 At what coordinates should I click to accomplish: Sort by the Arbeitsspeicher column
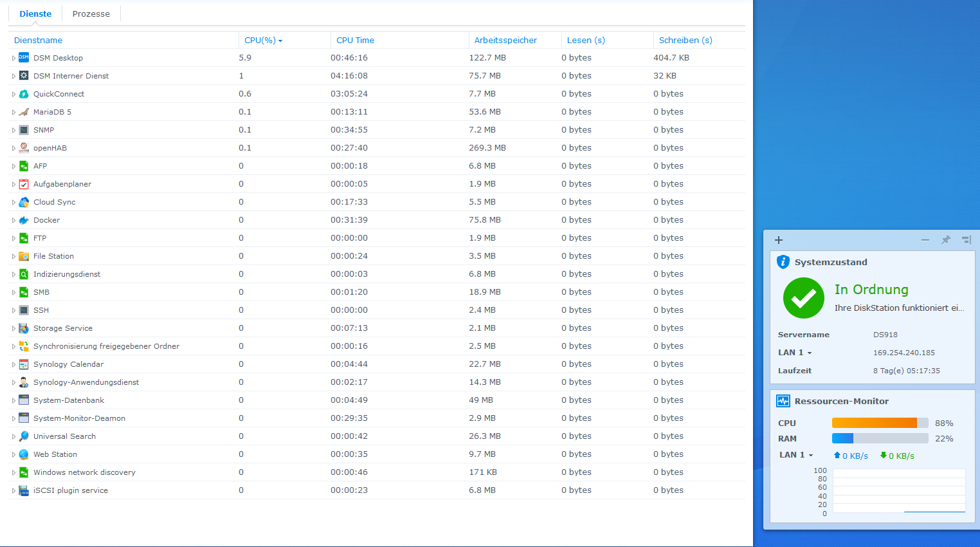(x=515, y=40)
